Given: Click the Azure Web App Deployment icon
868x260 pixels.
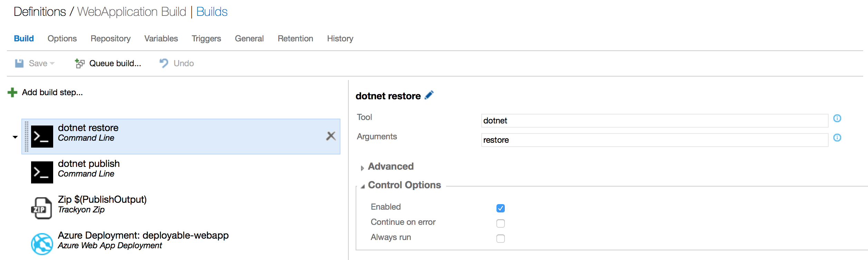Looking at the screenshot, I should click(x=42, y=244).
